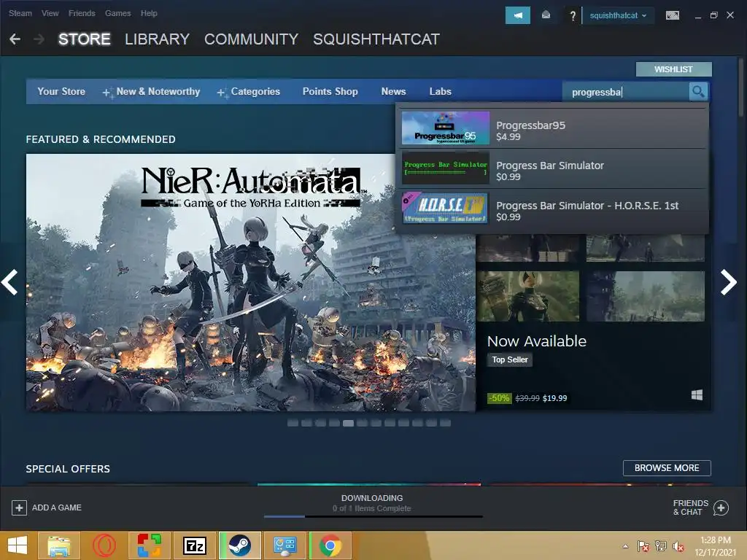Image resolution: width=747 pixels, height=560 pixels.
Task: Open the Steam support question mark
Action: click(x=573, y=16)
